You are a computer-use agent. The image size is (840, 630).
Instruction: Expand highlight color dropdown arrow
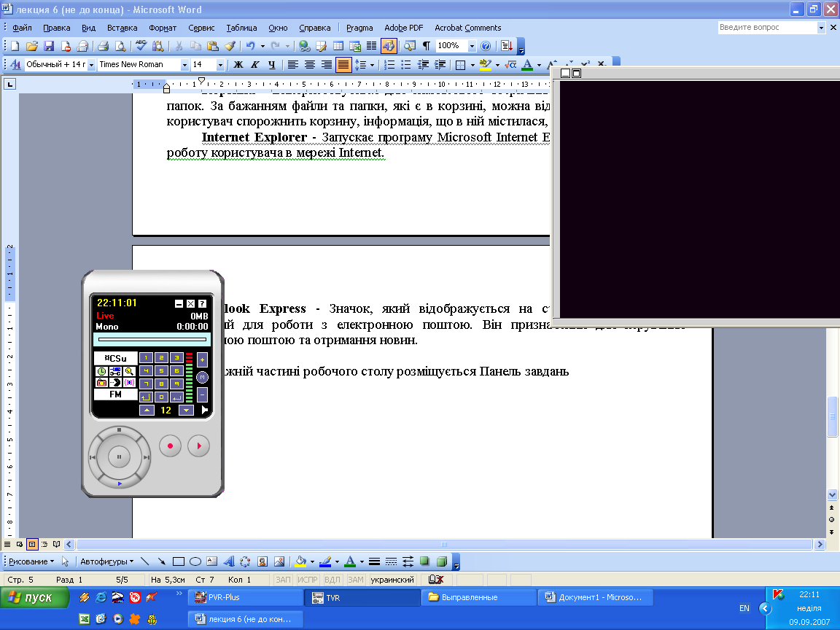pos(498,65)
